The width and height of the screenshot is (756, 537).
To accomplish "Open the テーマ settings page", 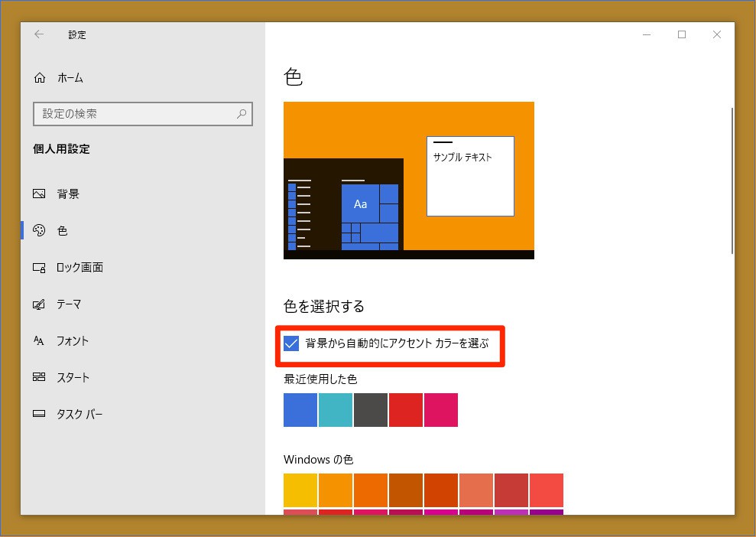I will pos(69,304).
